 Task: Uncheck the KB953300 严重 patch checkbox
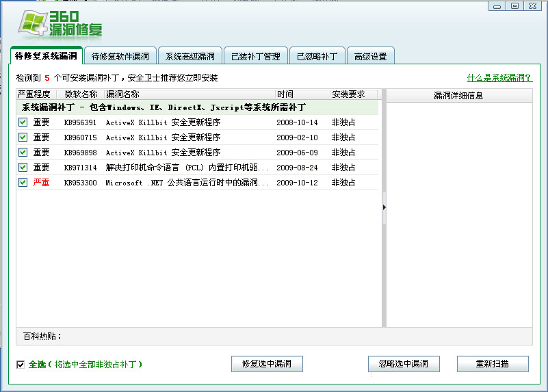(x=23, y=183)
